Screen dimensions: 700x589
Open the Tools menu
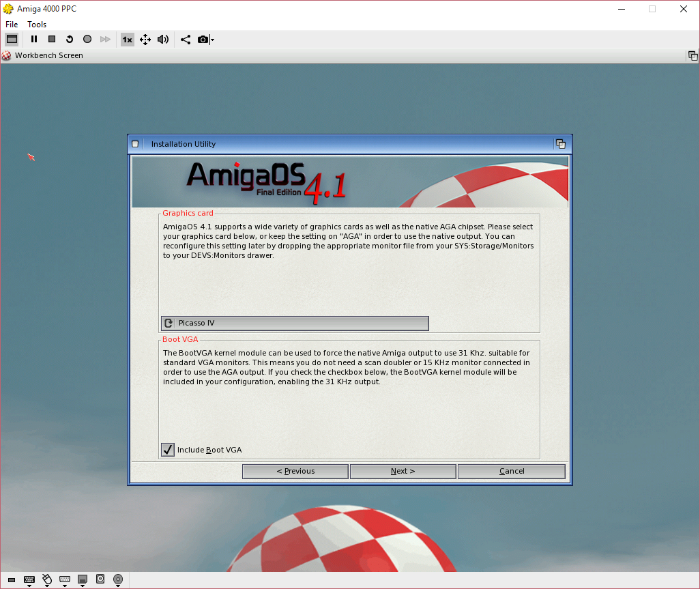37,24
